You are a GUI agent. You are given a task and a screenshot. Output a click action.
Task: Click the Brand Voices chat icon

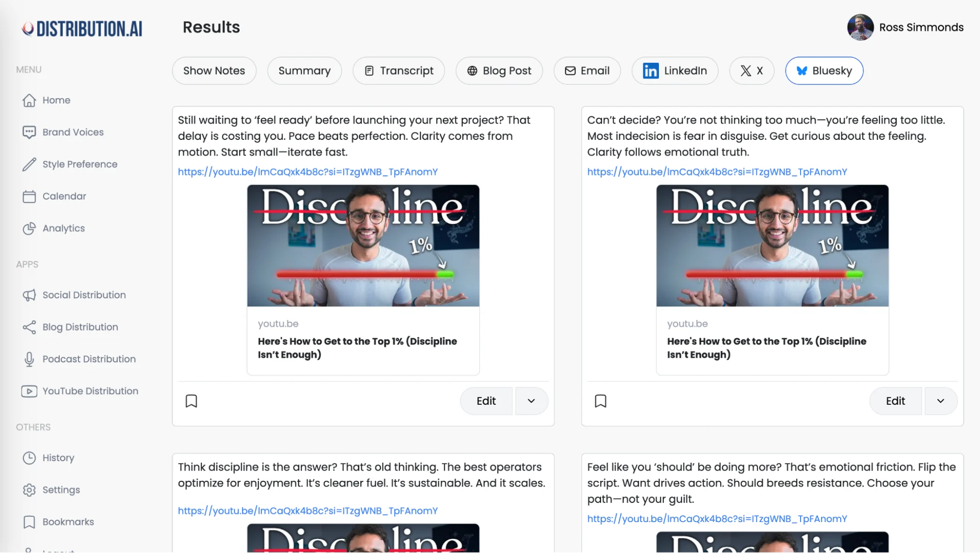coord(29,132)
